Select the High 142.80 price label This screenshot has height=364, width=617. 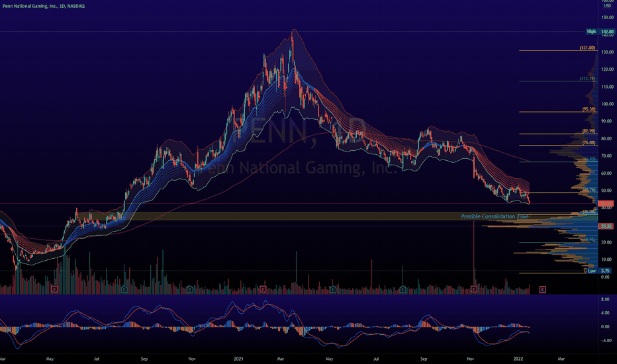click(600, 32)
